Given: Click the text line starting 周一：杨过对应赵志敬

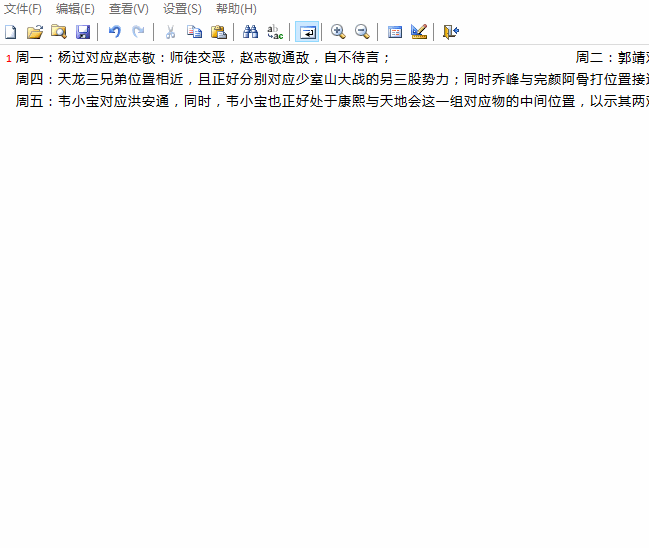Looking at the screenshot, I should [203, 58].
